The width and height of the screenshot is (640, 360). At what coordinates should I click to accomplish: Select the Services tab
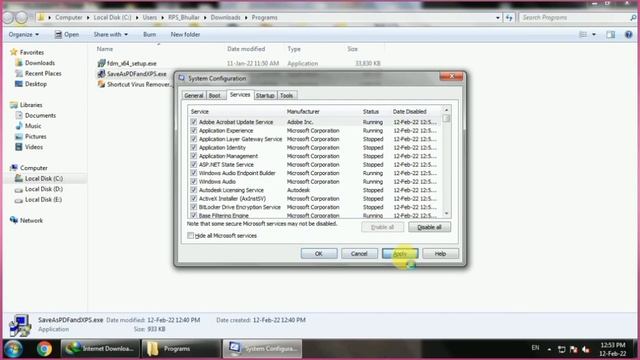[x=240, y=95]
